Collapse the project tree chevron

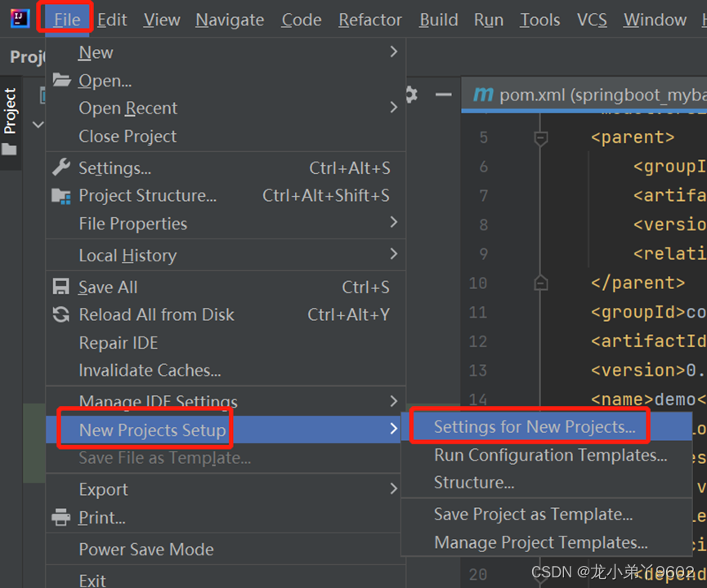pos(38,124)
